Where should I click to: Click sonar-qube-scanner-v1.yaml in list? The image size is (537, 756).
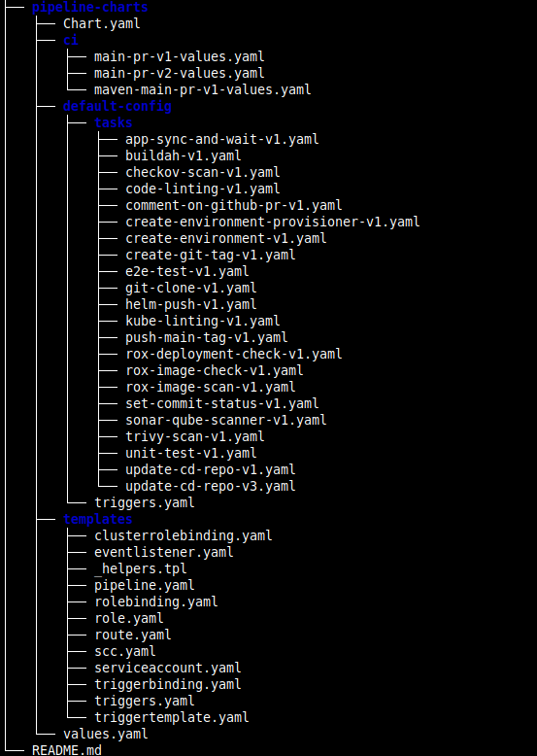pyautogui.click(x=226, y=420)
